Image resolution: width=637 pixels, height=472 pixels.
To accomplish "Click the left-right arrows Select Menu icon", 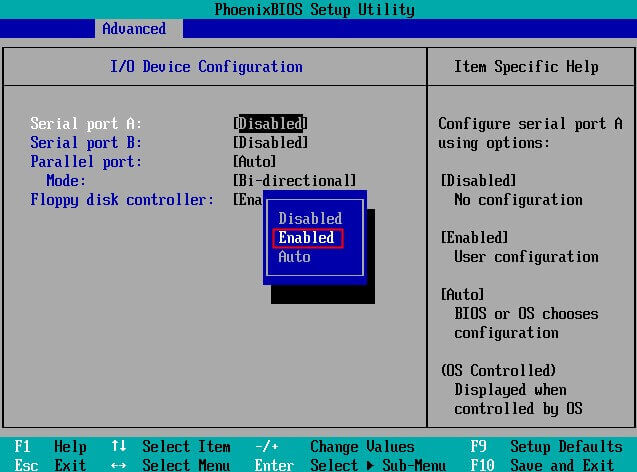I will (x=119, y=466).
